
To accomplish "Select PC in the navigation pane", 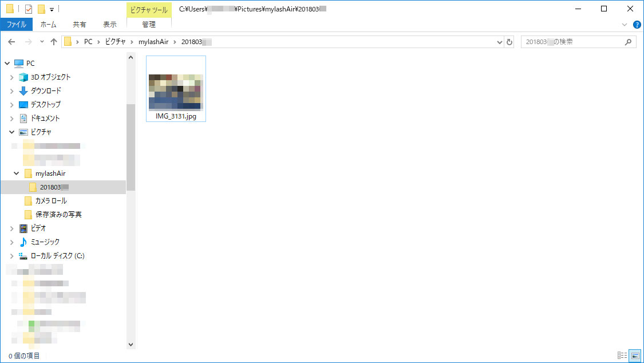I will [x=30, y=63].
